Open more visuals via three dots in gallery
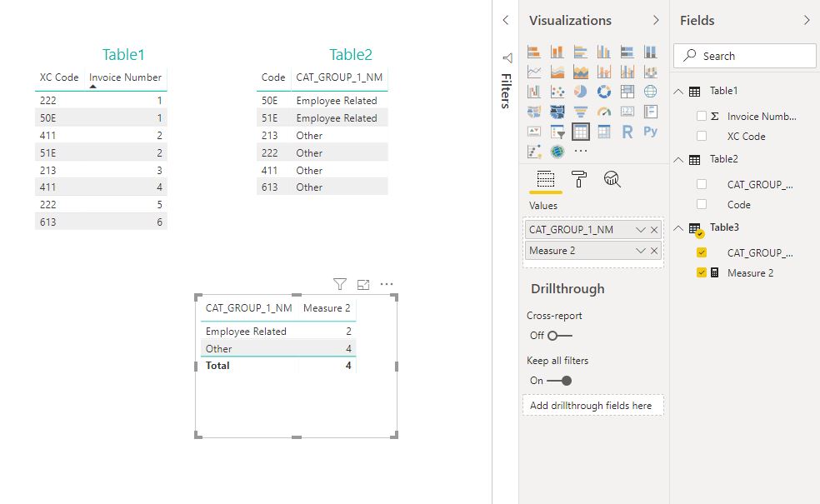The image size is (820, 504). 581,151
